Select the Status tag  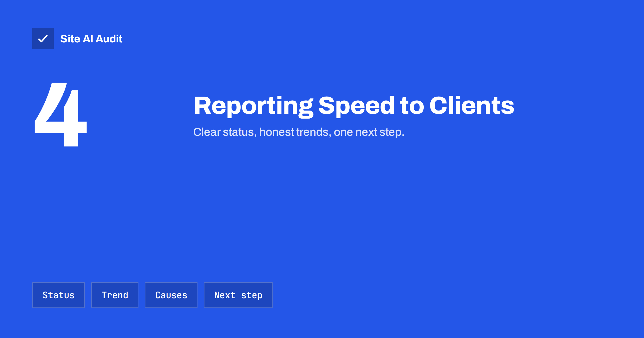pos(58,295)
